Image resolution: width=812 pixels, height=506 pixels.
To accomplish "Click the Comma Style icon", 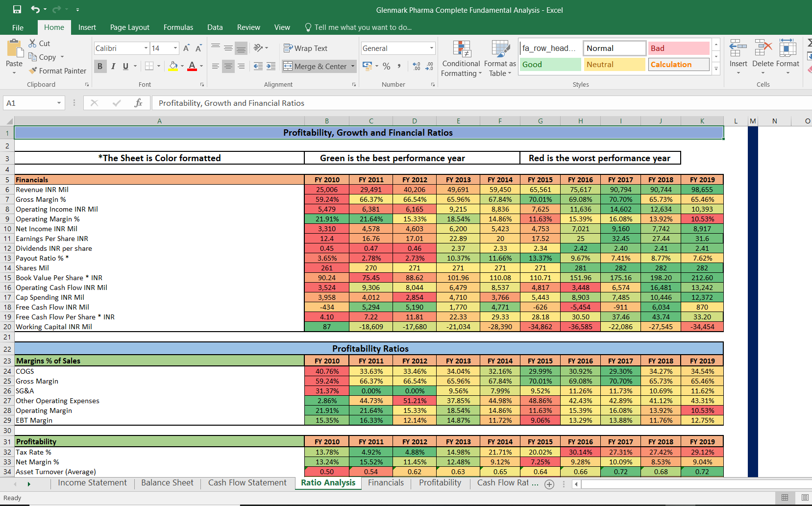I will tap(399, 66).
